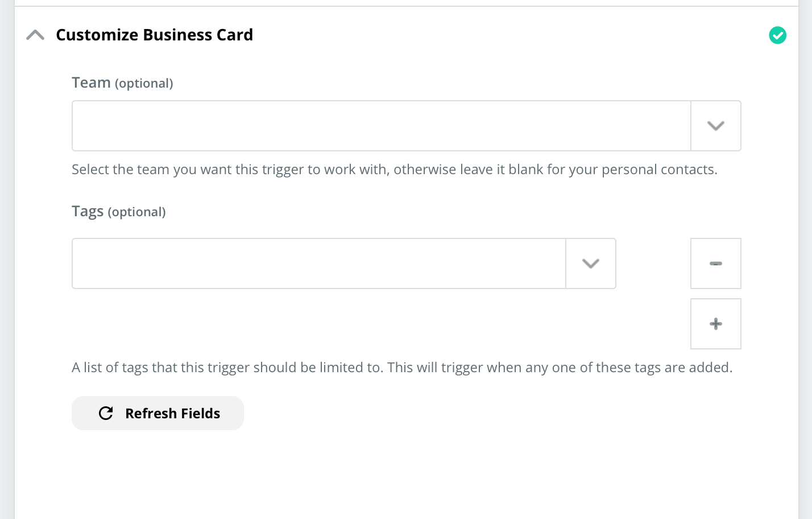Viewport: 812px width, 519px height.
Task: Click "(optional)" next to Tags
Action: point(136,212)
